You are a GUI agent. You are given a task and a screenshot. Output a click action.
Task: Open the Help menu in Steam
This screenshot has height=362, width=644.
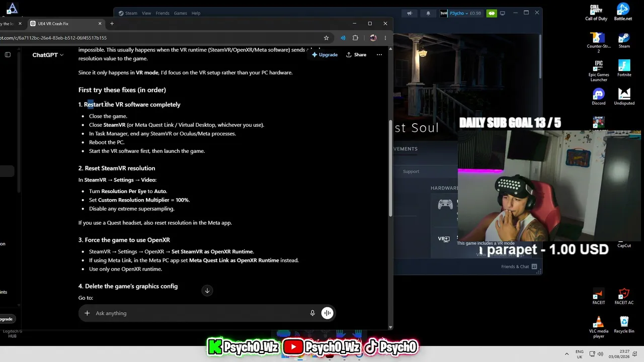(196, 13)
